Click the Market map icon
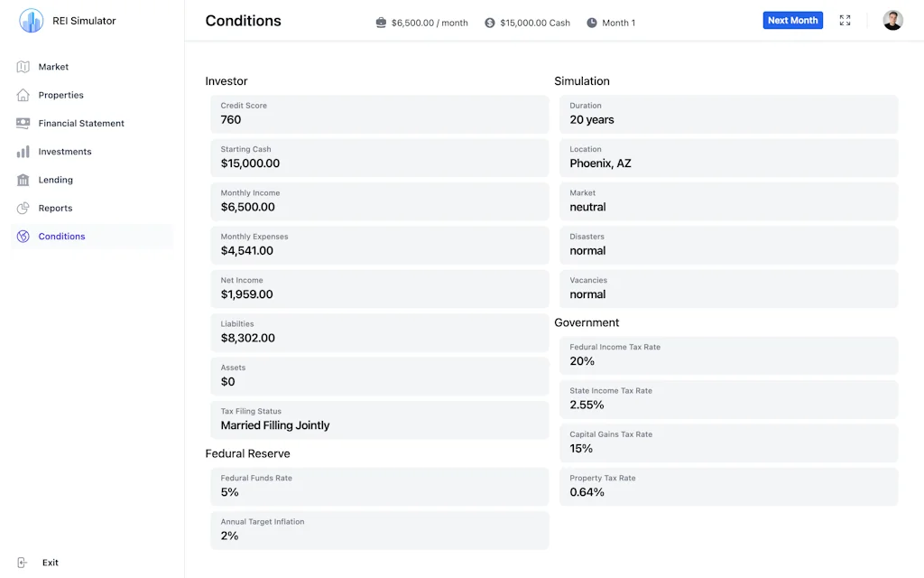 (23, 67)
